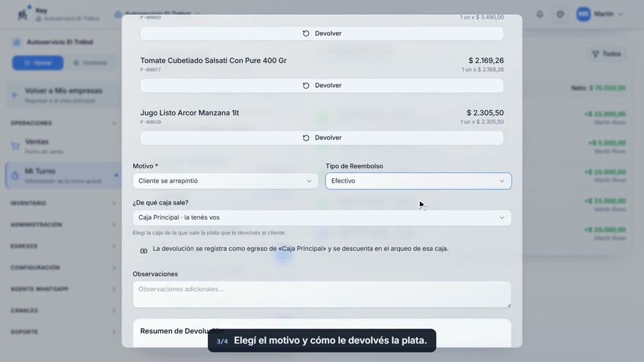Viewport: 644px width, 362px height.
Task: Select Gestionar tab in sidebar
Action: [91, 63]
